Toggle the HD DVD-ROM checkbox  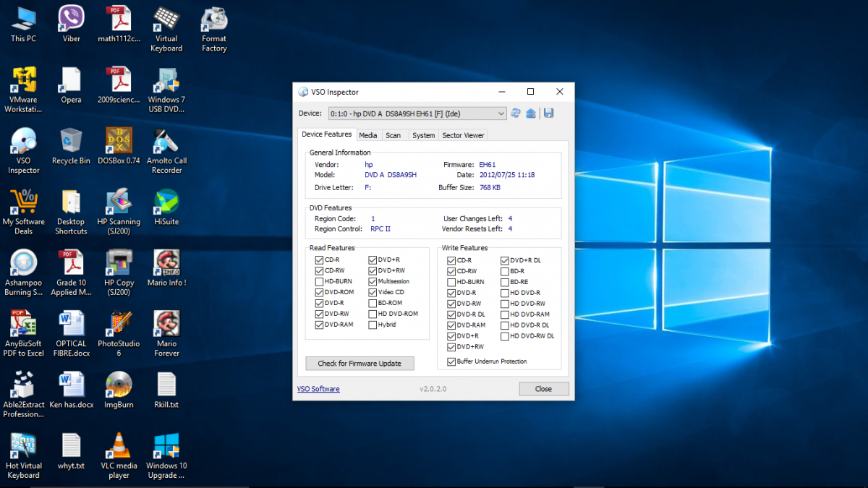(373, 314)
